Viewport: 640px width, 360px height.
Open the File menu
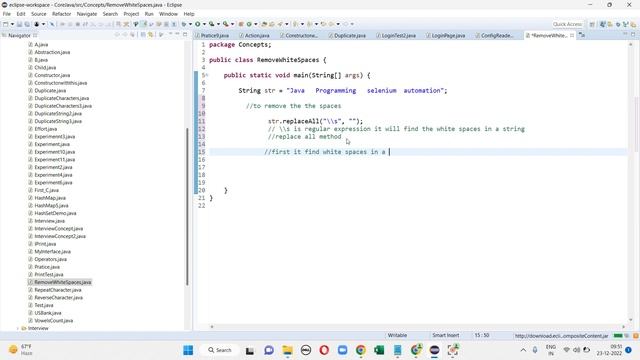pyautogui.click(x=7, y=14)
